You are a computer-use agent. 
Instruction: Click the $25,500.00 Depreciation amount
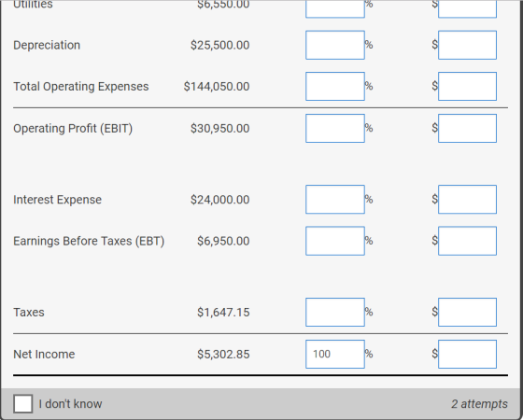(x=219, y=45)
